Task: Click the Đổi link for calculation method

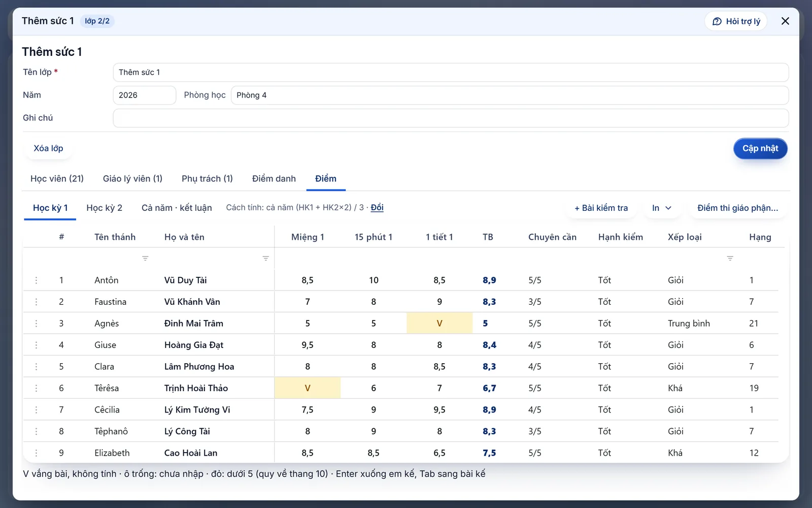Action: pyautogui.click(x=377, y=207)
